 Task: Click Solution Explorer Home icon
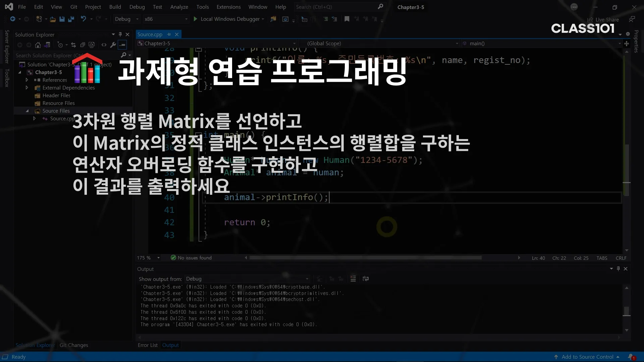coord(38,45)
